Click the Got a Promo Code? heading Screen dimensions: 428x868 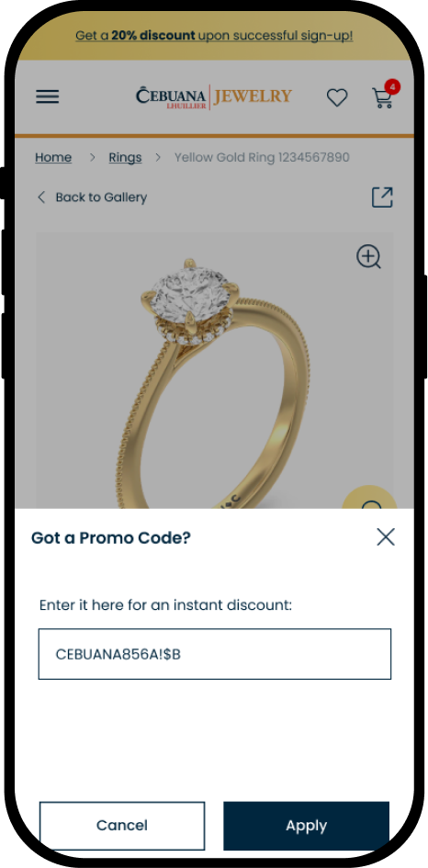[111, 537]
